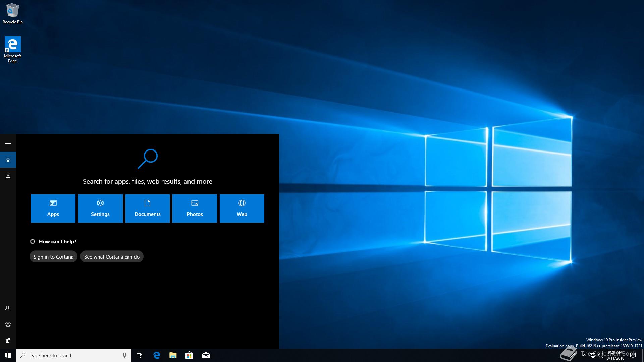
Task: Filter search by Apps tile
Action: tap(53, 208)
